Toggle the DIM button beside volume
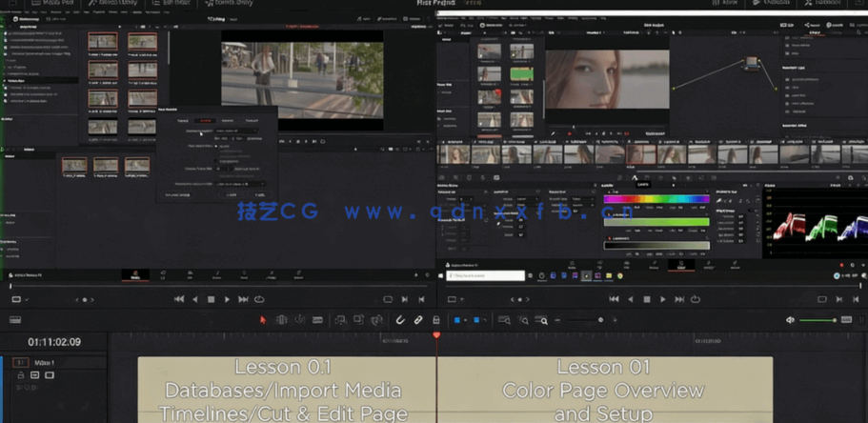The width and height of the screenshot is (868, 423). [x=846, y=320]
